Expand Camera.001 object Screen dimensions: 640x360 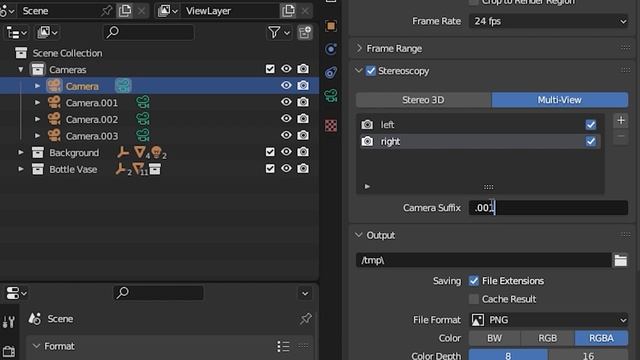pos(37,102)
